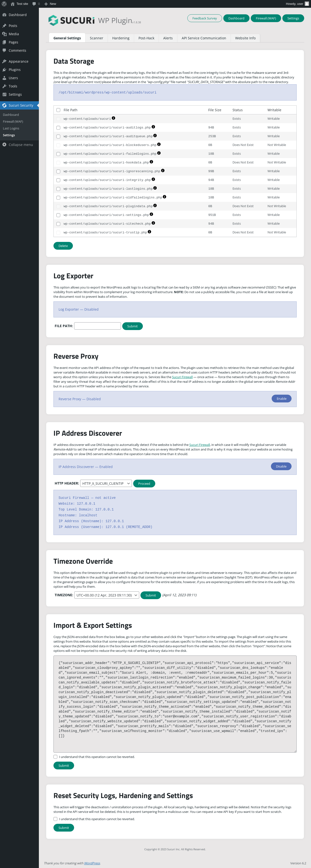This screenshot has width=311, height=868.
Task: Open the HTTP Header dropdown
Action: pos(106,483)
